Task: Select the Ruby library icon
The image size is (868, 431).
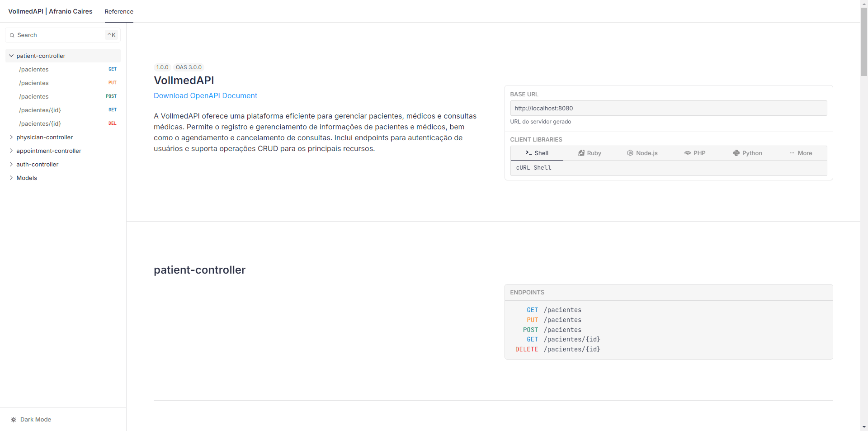Action: coord(581,153)
